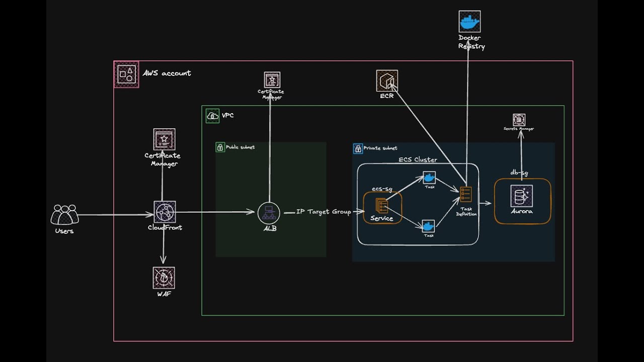Viewport: 644px width, 362px height.
Task: Select the ECR registry icon
Action: [x=387, y=80]
